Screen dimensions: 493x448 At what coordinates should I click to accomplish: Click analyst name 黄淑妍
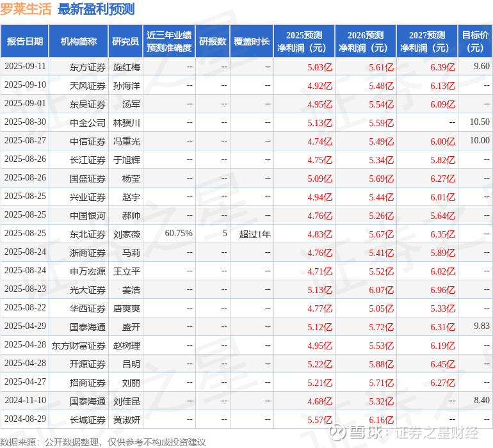126,420
